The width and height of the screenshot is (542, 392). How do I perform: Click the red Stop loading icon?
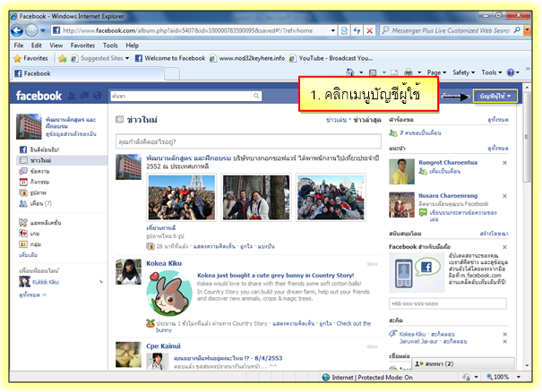click(369, 30)
